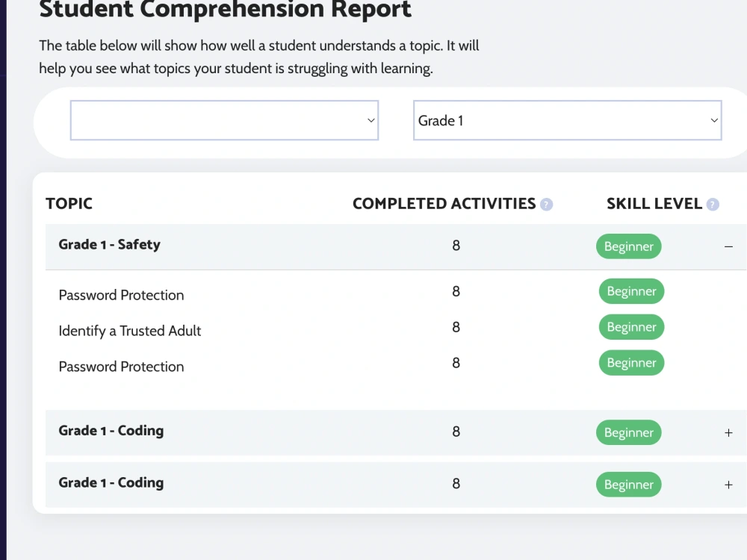Click the Skill Level help icon
The image size is (747, 560).
[x=712, y=205]
